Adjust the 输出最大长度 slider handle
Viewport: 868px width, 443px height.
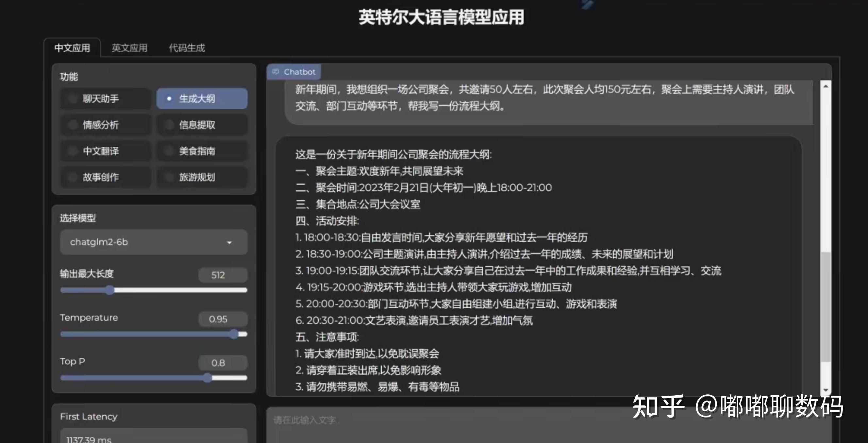[110, 290]
